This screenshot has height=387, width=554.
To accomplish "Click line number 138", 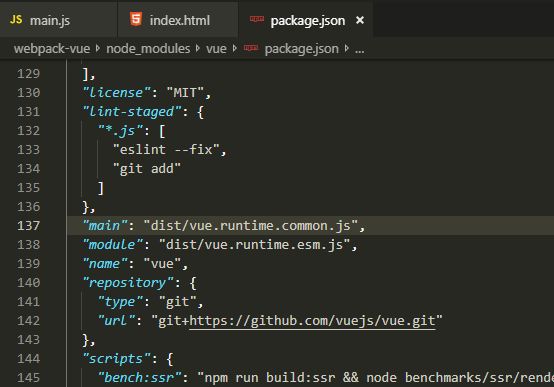I will pyautogui.click(x=29, y=245).
